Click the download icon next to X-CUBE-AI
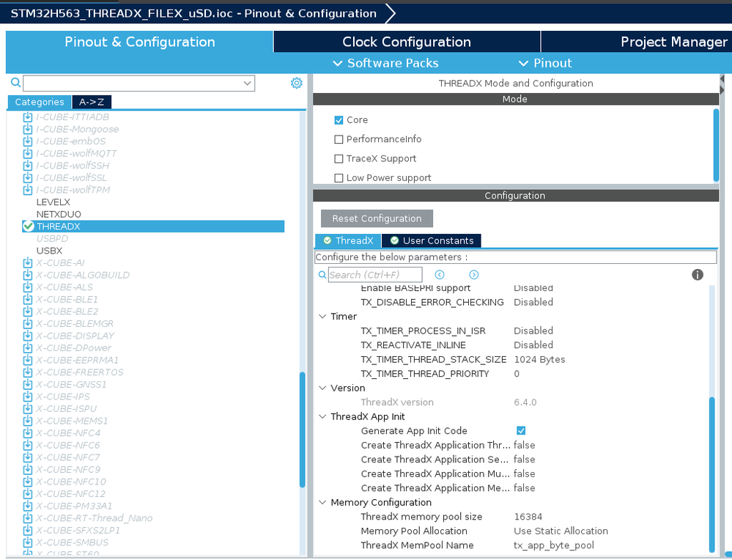The width and height of the screenshot is (732, 560). [28, 262]
